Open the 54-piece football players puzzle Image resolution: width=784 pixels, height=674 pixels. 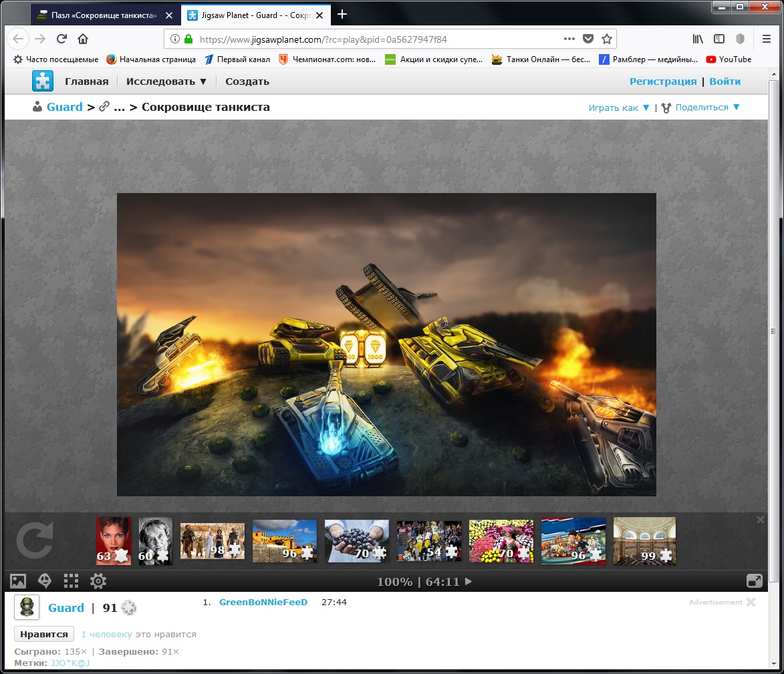[429, 540]
